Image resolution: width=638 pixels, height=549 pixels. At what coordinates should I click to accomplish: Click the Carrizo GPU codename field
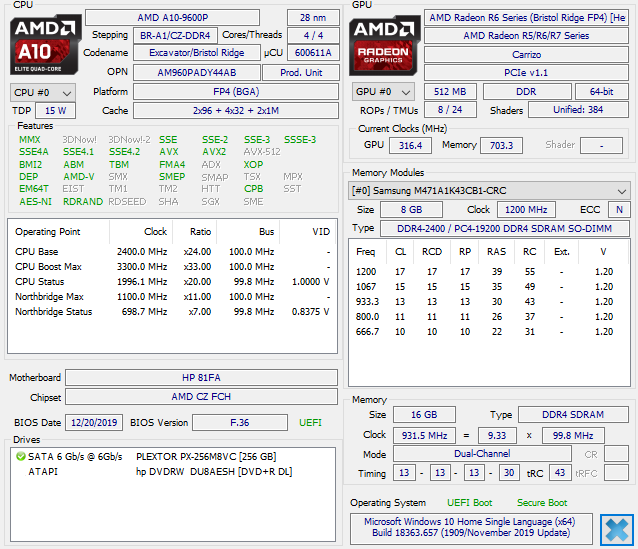click(x=527, y=55)
